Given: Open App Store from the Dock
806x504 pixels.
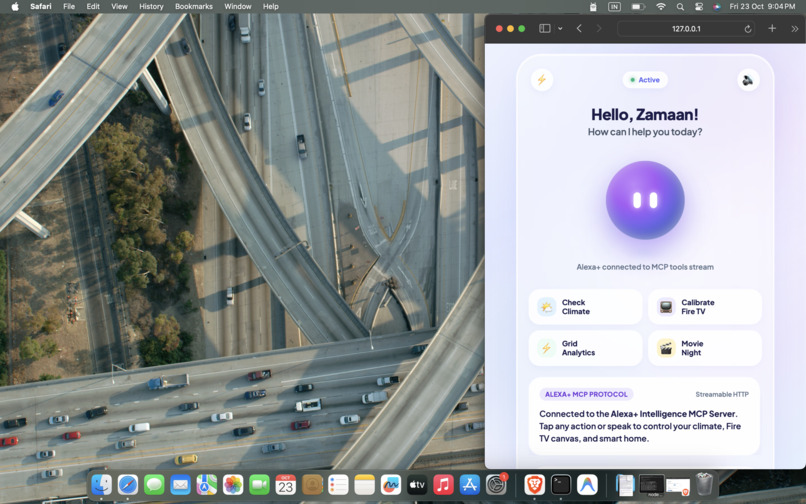Looking at the screenshot, I should click(x=469, y=484).
